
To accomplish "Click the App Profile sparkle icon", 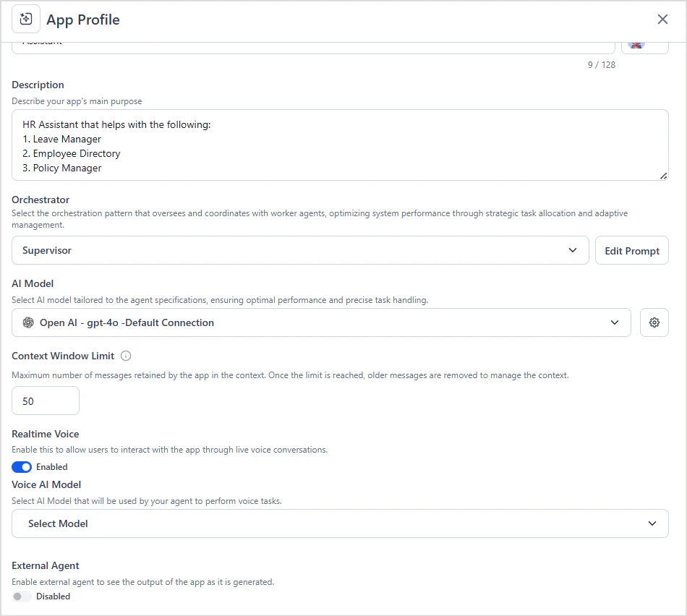I will click(x=25, y=19).
